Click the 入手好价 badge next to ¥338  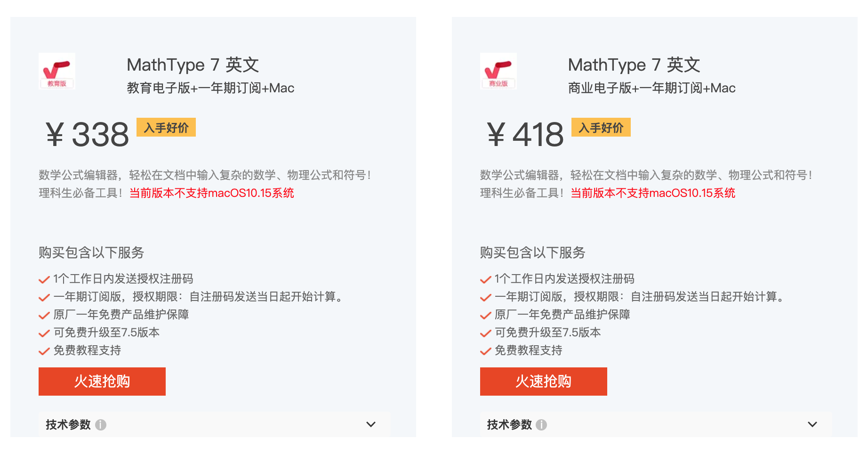coord(166,127)
